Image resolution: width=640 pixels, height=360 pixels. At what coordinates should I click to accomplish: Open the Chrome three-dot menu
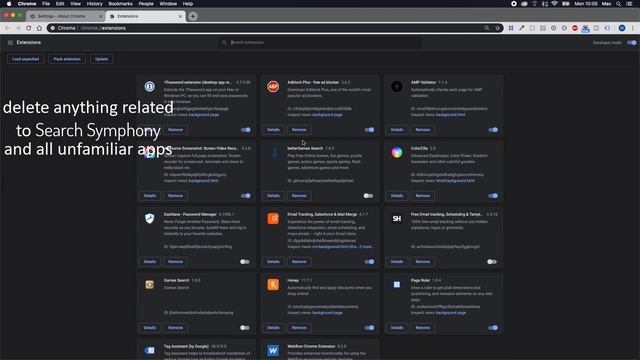coord(633,28)
